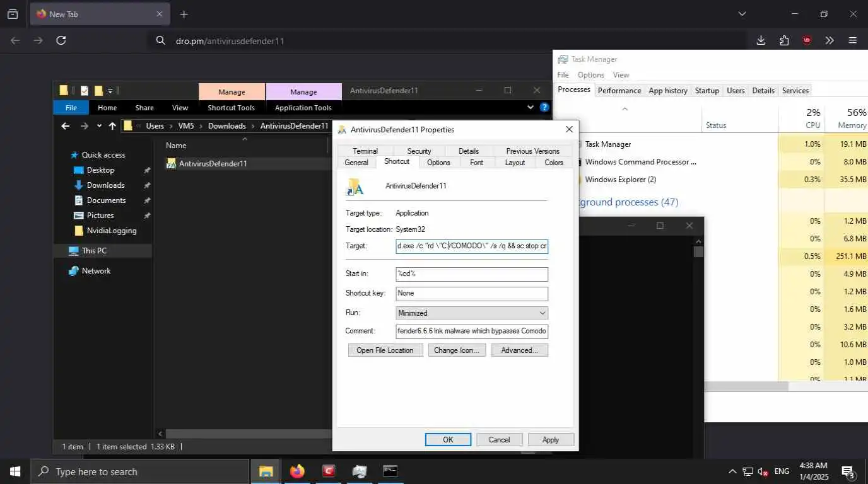This screenshot has height=484, width=868.
Task: Show more tools overflow chevrons in Firefox
Action: 830,40
